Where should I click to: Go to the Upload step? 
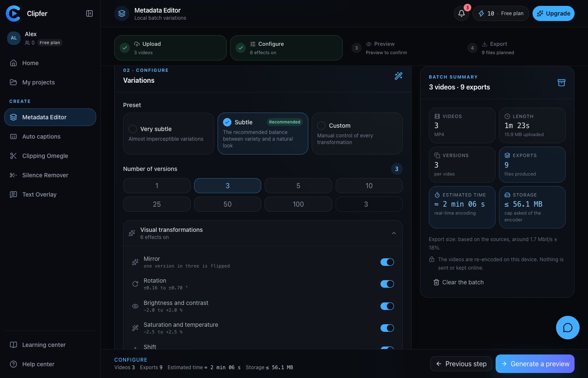(171, 48)
